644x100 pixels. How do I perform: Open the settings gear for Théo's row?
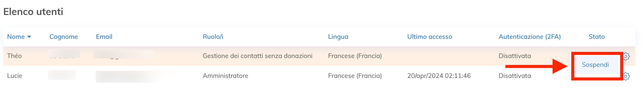626,56
